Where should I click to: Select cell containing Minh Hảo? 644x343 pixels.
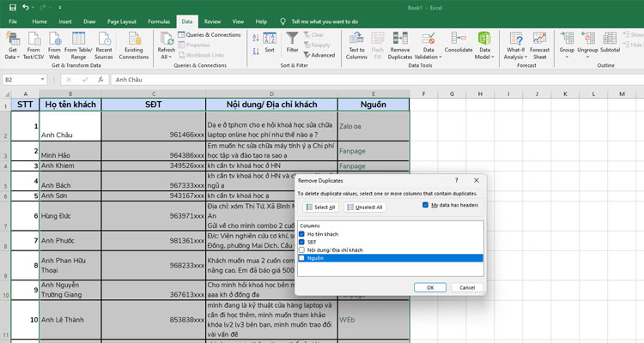tap(70, 151)
